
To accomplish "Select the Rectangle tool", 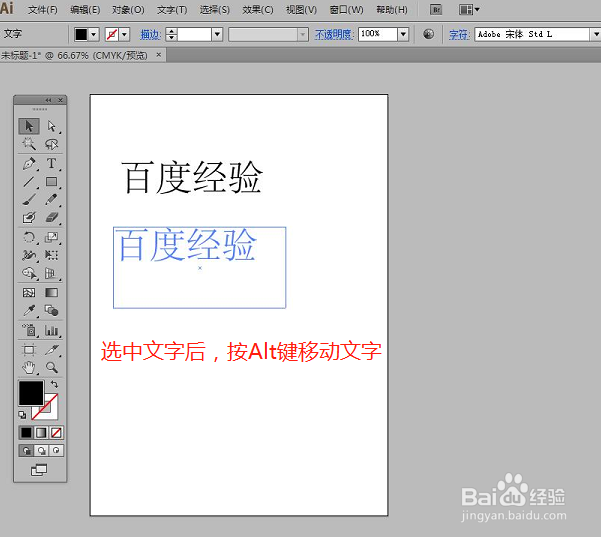I will [x=51, y=182].
